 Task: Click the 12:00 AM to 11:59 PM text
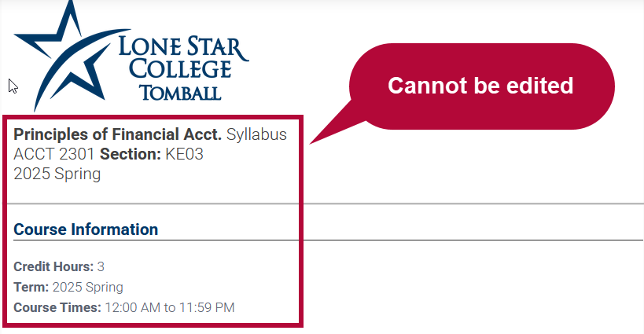click(170, 308)
